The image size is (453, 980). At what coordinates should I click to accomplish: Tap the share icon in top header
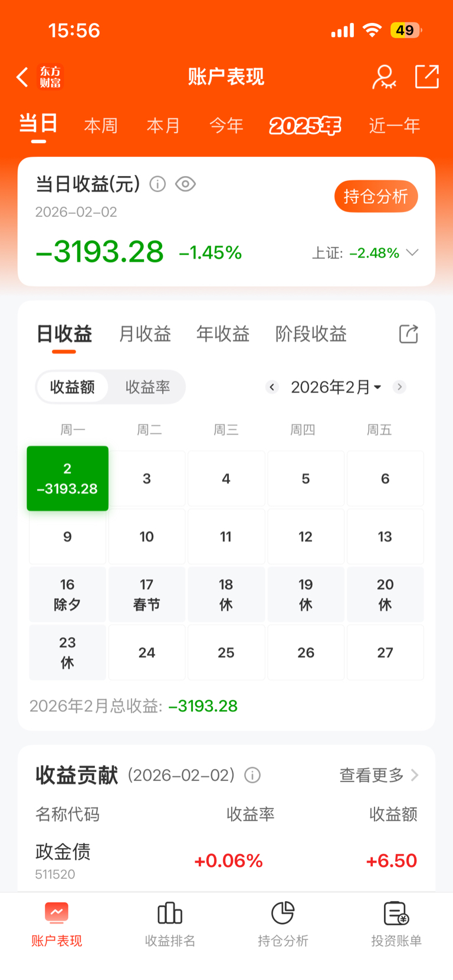coord(426,77)
